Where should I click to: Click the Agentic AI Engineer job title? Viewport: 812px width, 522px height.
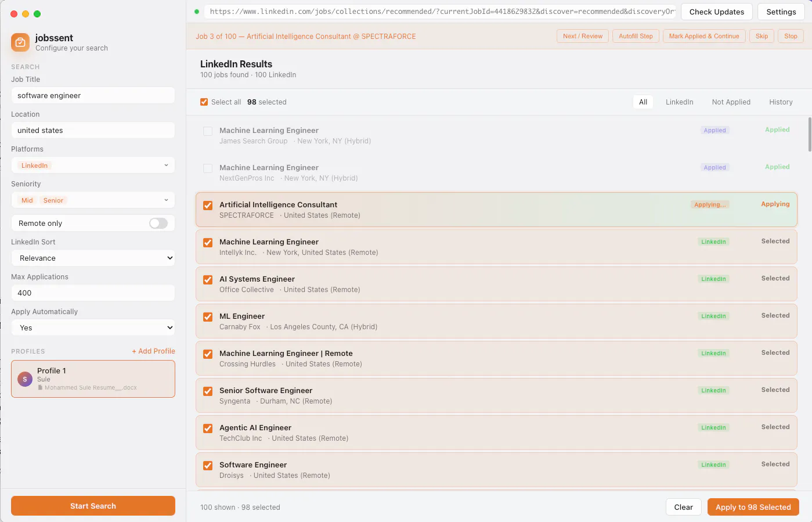pyautogui.click(x=255, y=427)
